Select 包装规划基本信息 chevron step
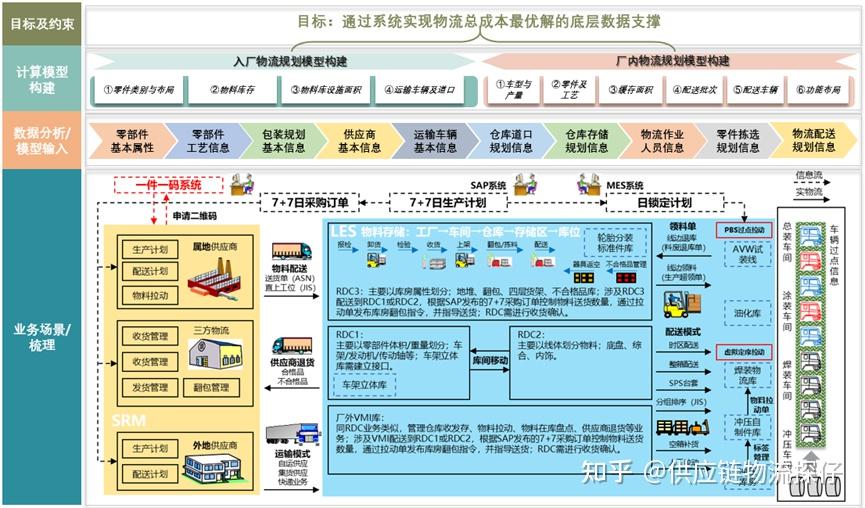 point(284,141)
